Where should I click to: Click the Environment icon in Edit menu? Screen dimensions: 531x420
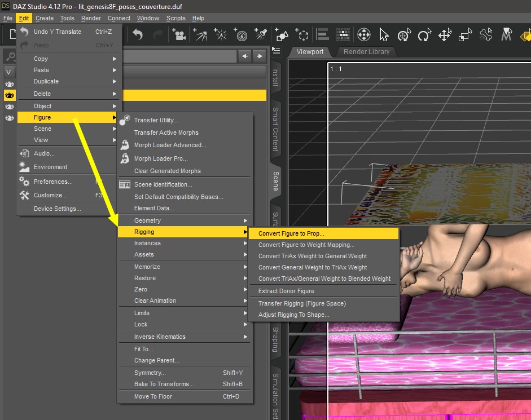[x=24, y=167]
